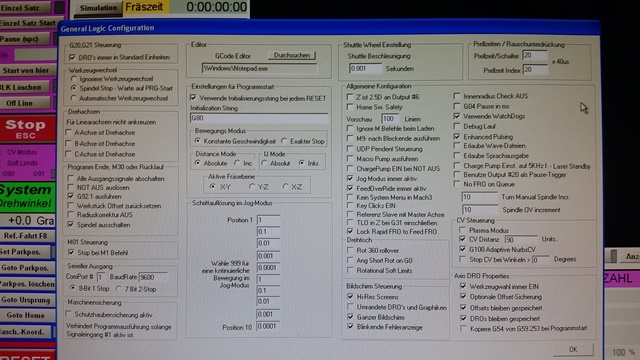Click the Simulation button at the top
640x360 pixels.
click(98, 8)
